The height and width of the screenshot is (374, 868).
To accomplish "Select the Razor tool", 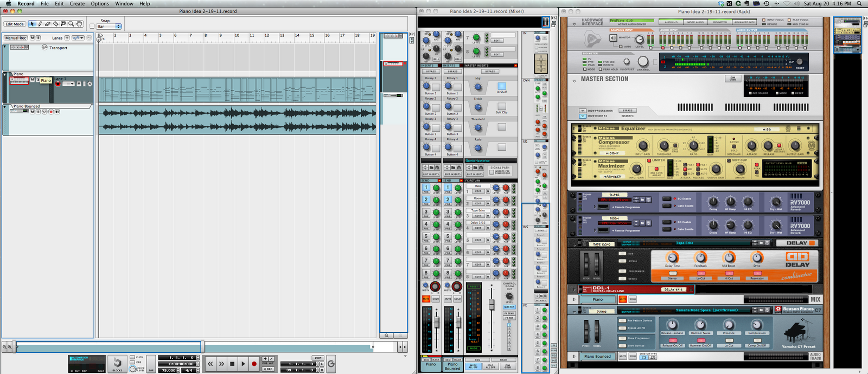I will coord(55,24).
